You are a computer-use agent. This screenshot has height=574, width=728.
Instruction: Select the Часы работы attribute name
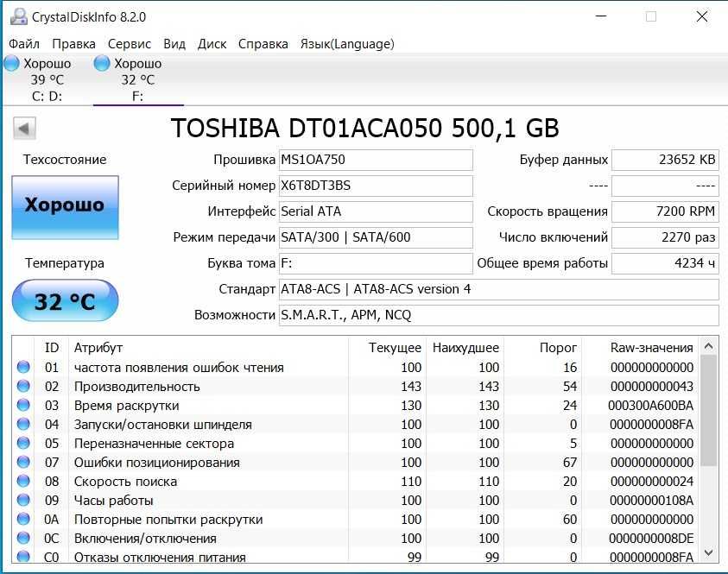[x=113, y=501]
